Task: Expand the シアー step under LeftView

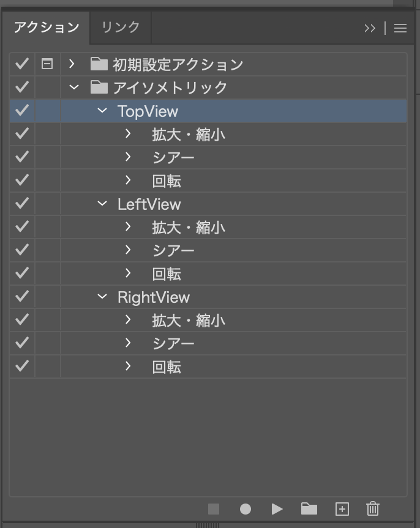Action: coord(128,250)
